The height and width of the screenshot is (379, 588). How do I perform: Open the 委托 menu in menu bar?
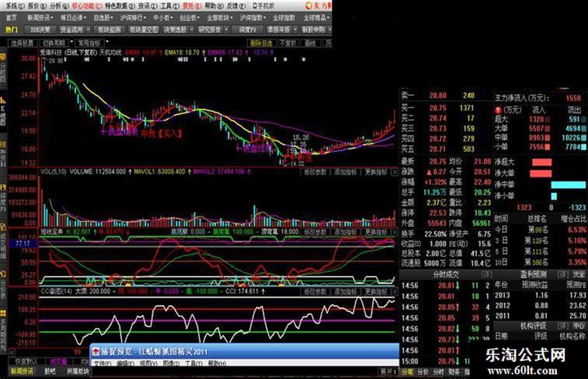tap(191, 6)
